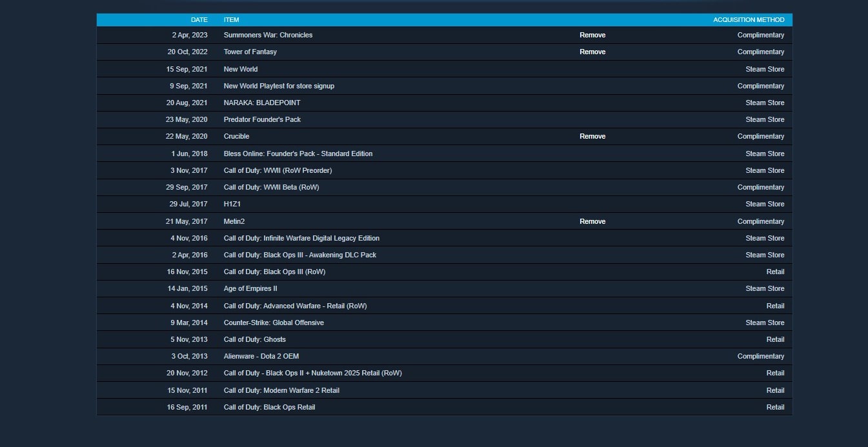Select Infinite Warfare Digital Legacy Edition

pos(301,238)
